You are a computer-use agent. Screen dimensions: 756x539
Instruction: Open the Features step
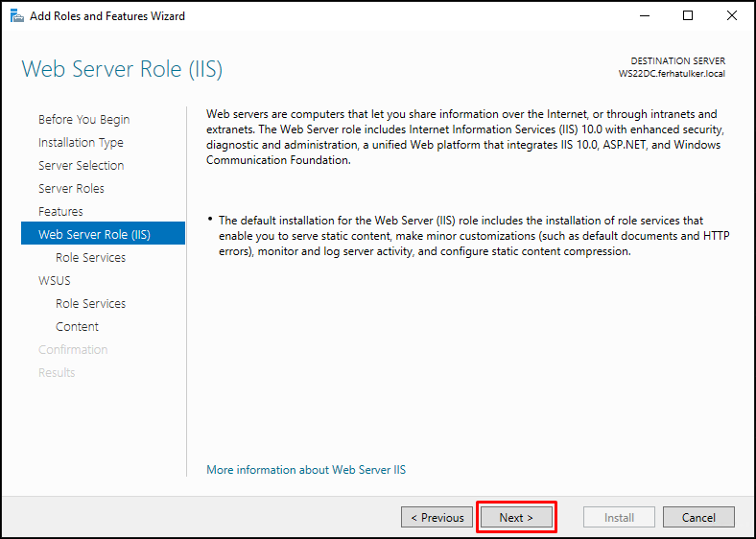pos(60,212)
